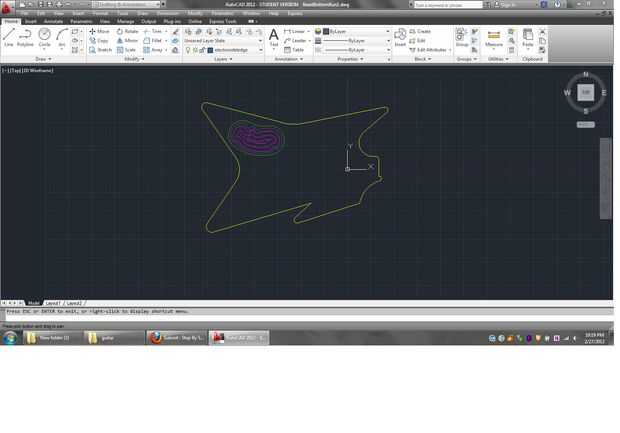Select the Layout1 tab
The image size is (620, 433).
tap(53, 303)
